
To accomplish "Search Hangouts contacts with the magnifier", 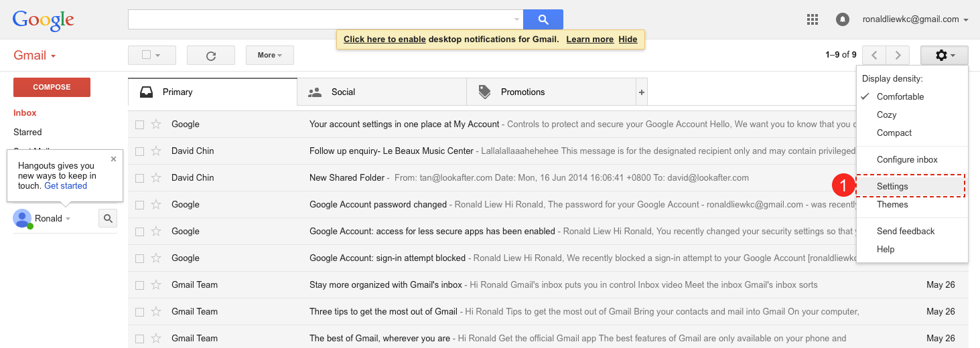I will [108, 218].
